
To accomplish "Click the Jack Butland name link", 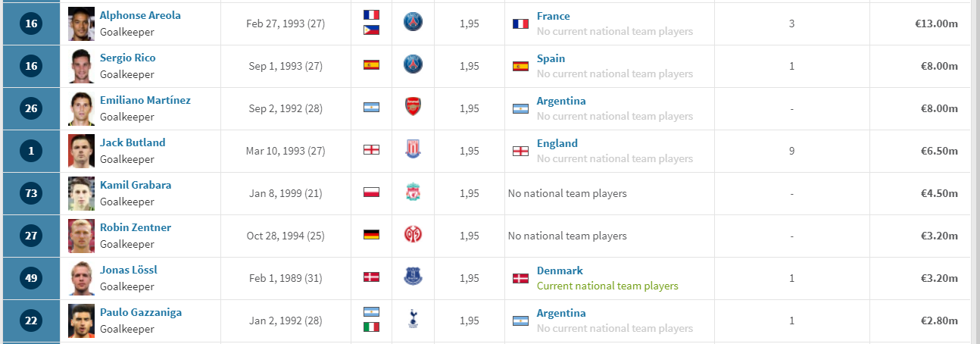I will click(x=133, y=142).
